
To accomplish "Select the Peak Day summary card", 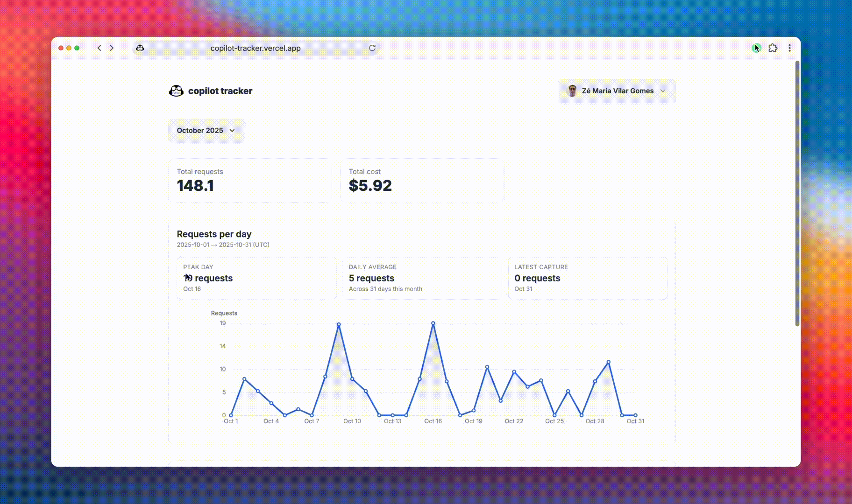I will coord(256,278).
